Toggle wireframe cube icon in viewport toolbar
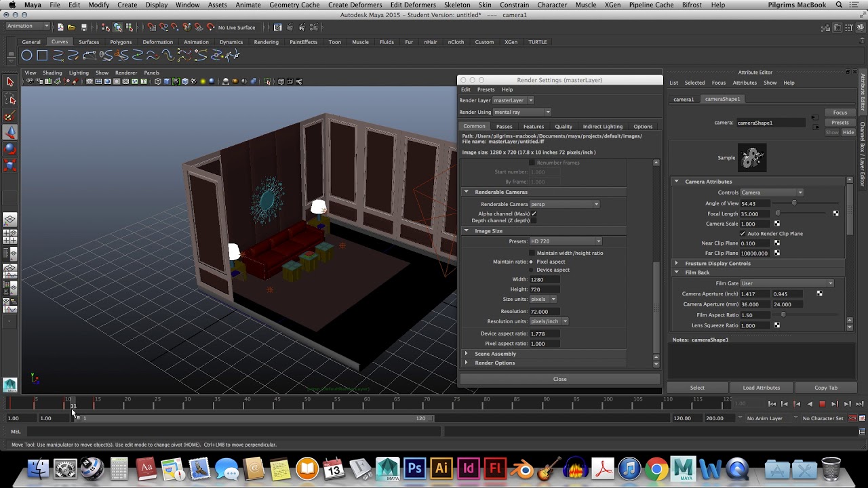This screenshot has height=488, width=868. point(157,81)
